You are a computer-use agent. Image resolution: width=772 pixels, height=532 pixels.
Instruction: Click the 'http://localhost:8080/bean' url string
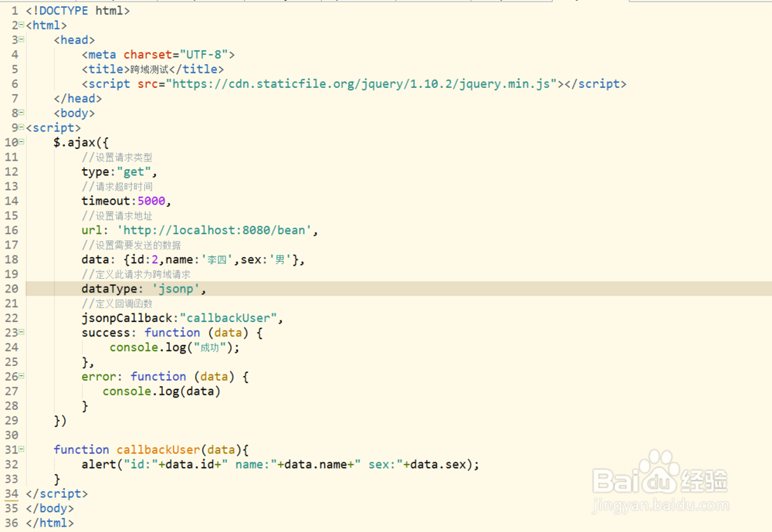pyautogui.click(x=214, y=230)
